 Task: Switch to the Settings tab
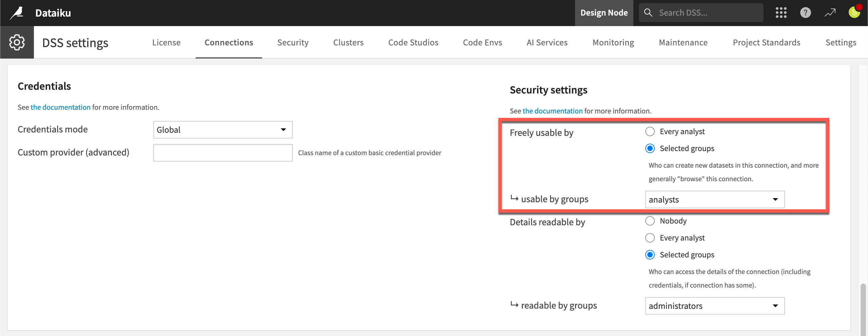tap(841, 42)
